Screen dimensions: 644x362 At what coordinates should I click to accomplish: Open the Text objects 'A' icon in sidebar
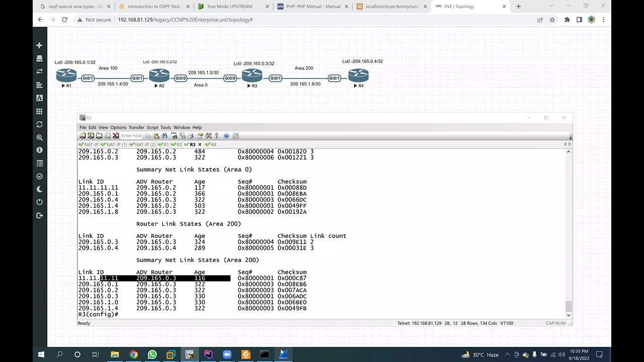(40, 98)
